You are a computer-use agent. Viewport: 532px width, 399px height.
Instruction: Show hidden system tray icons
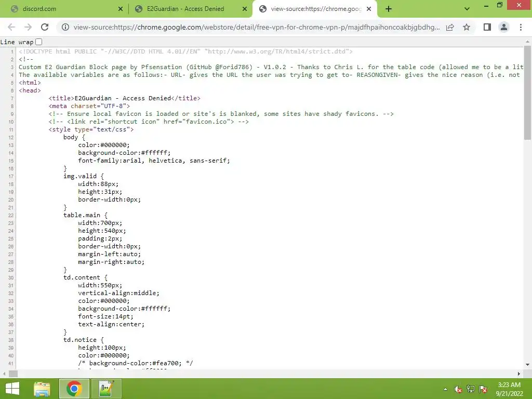pyautogui.click(x=445, y=389)
